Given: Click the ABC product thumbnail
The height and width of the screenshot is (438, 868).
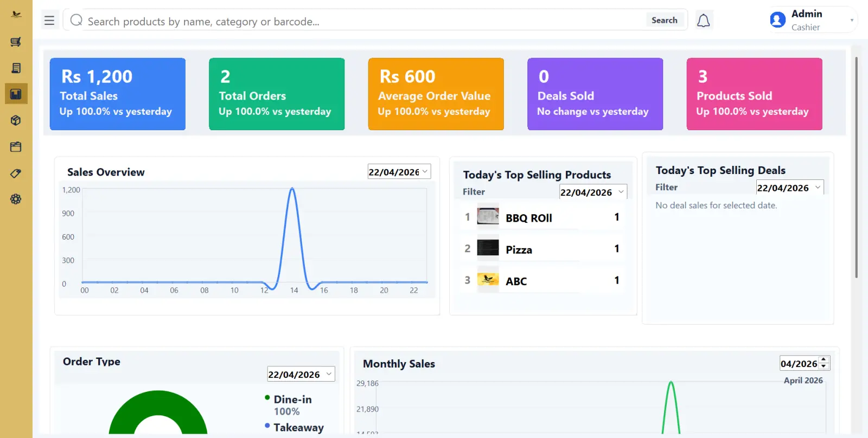Looking at the screenshot, I should (488, 280).
